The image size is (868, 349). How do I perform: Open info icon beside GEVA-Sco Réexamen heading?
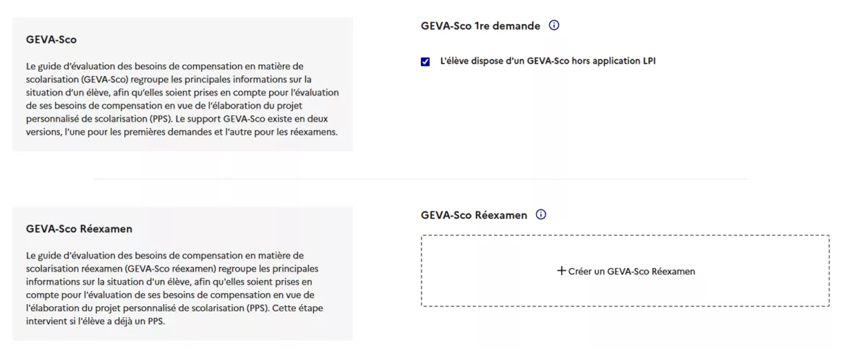pos(541,215)
